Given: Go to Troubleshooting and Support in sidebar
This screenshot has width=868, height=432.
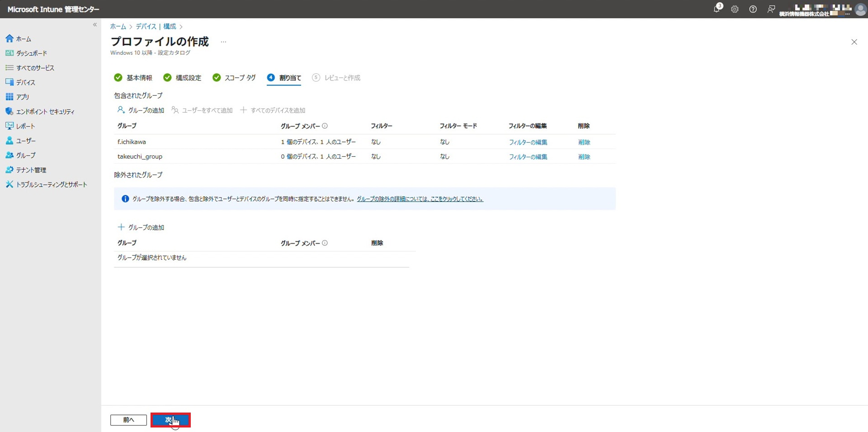Looking at the screenshot, I should point(51,184).
